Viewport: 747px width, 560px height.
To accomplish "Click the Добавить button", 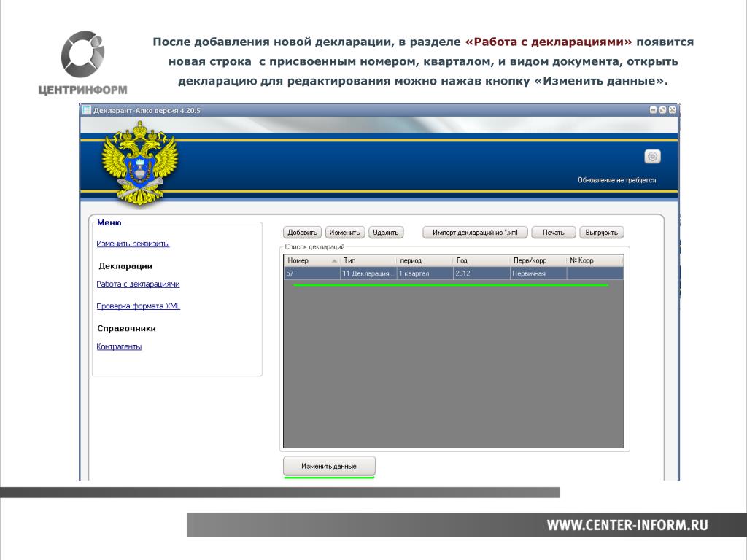I will [302, 233].
